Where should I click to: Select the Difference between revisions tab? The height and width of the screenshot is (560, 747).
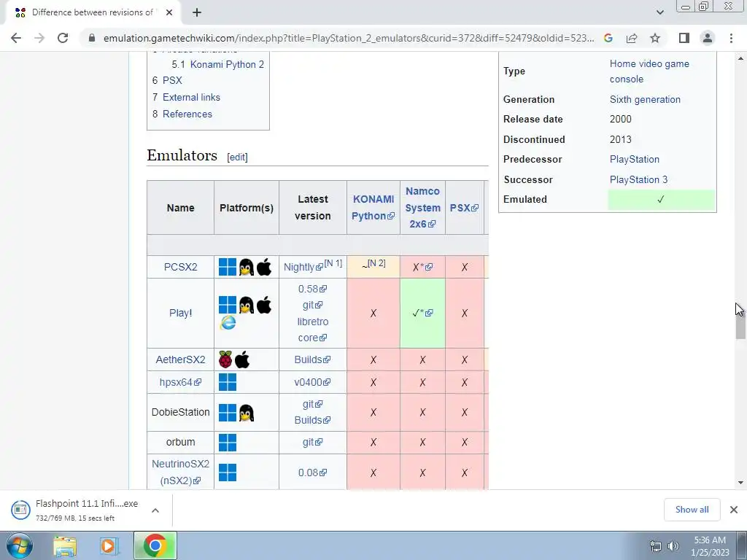point(93,13)
